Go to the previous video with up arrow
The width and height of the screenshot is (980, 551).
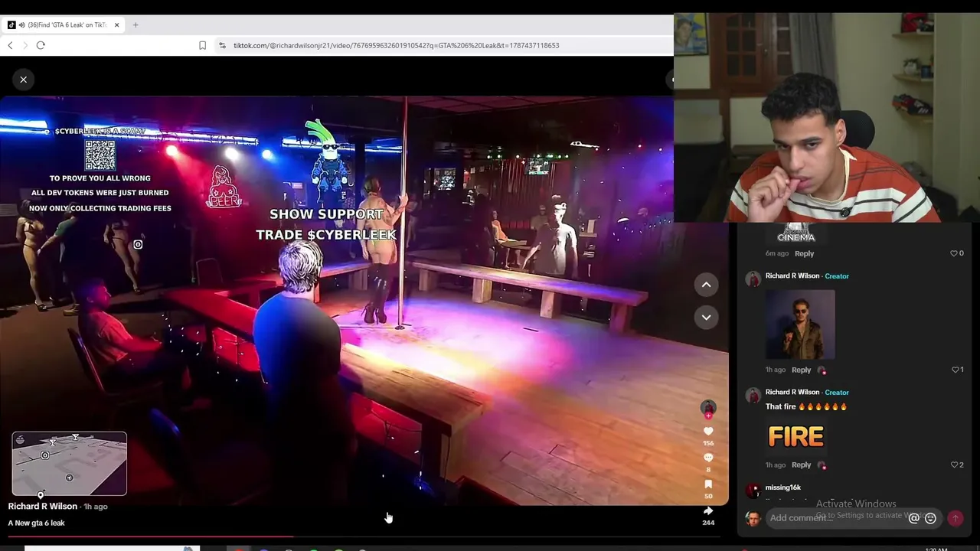pos(706,285)
